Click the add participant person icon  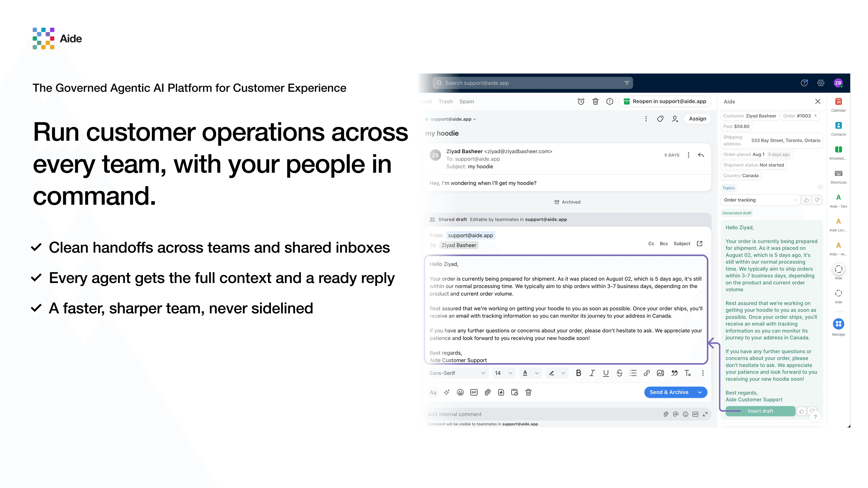[x=675, y=119]
